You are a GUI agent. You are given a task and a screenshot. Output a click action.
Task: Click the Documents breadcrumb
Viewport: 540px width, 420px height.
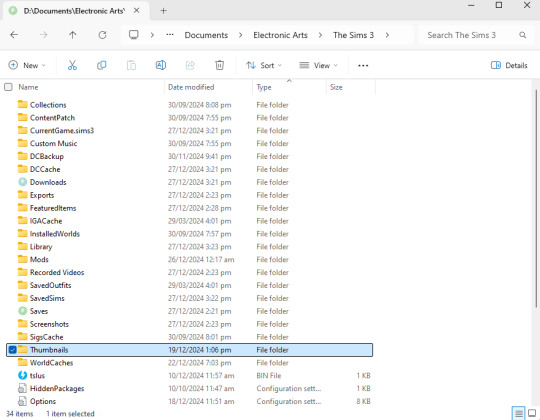[206, 35]
